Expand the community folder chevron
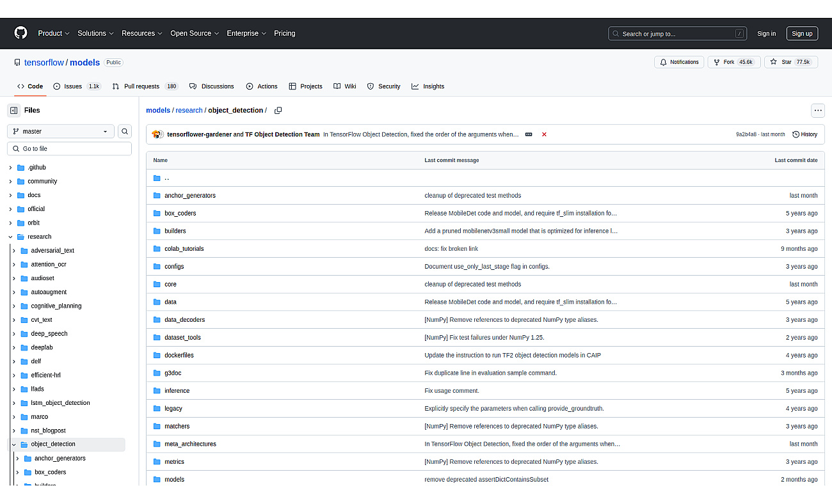This screenshot has height=504, width=832. [10, 182]
